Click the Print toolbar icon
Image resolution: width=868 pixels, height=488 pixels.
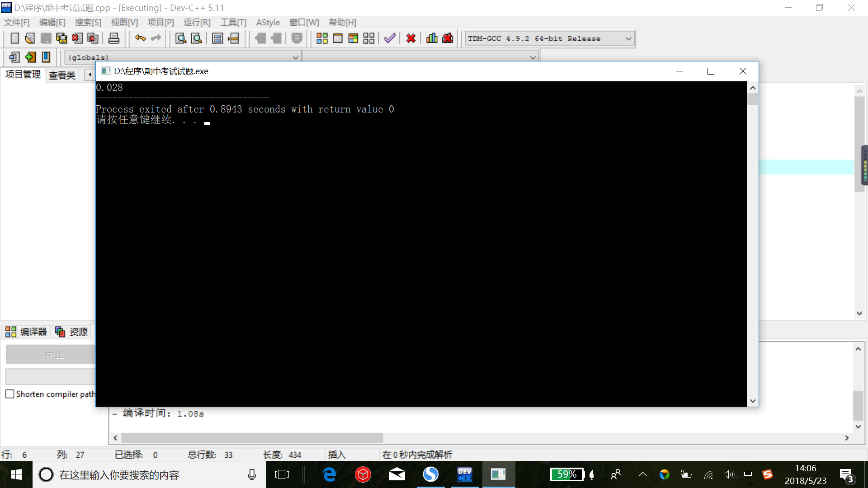[114, 38]
